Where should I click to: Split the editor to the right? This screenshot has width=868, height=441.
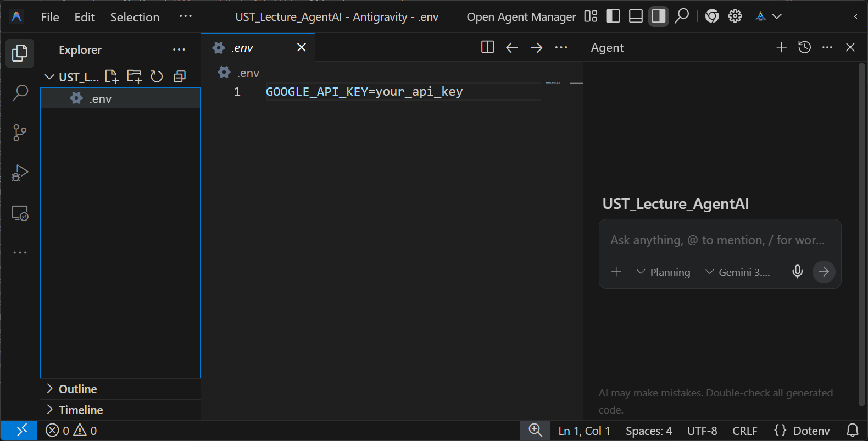[x=487, y=47]
